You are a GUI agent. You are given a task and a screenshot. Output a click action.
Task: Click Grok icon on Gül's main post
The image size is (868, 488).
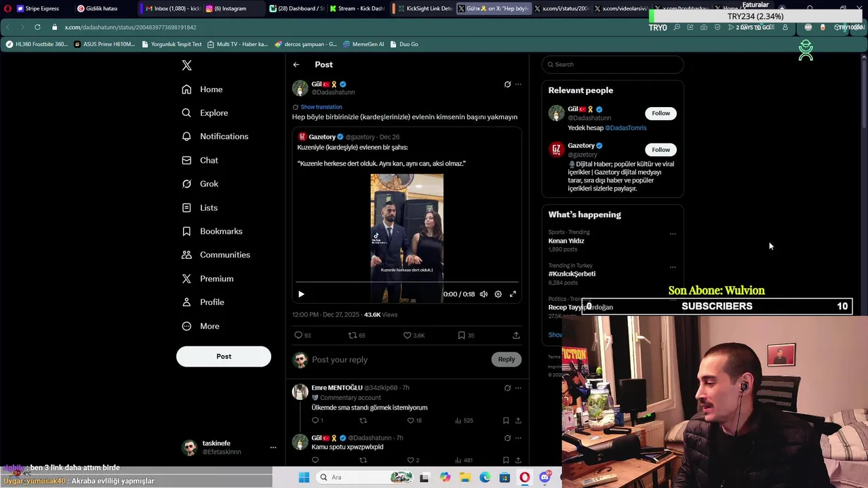(507, 85)
